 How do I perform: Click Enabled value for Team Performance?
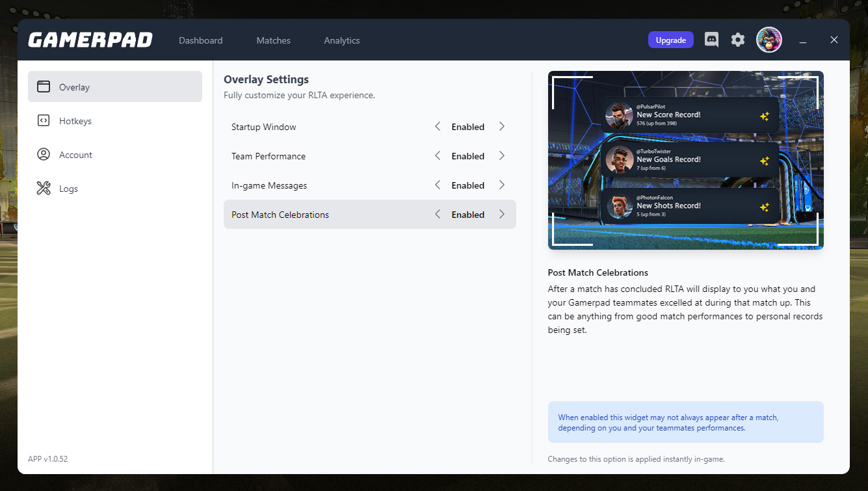(468, 156)
